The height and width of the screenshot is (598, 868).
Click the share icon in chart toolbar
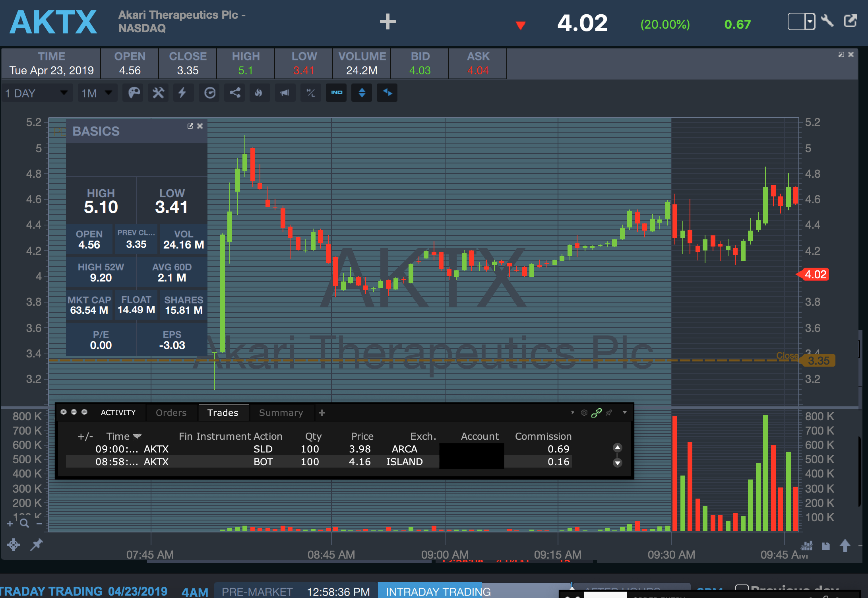click(235, 93)
